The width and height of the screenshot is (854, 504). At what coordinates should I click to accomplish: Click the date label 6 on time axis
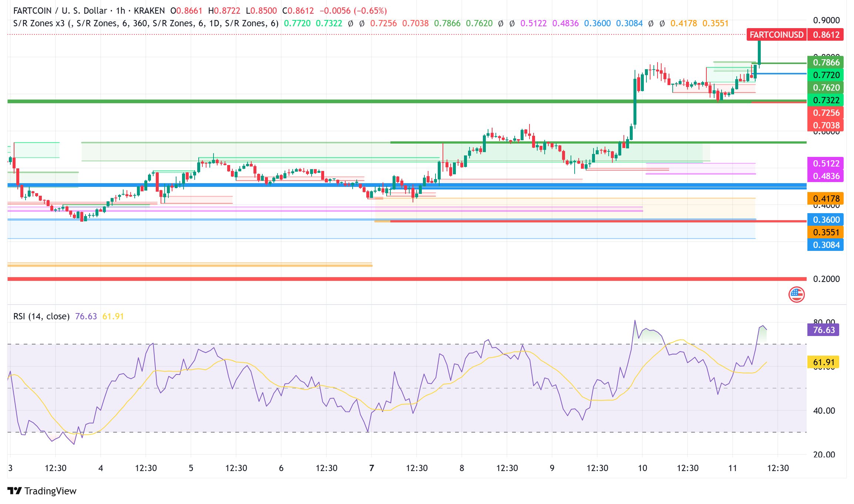tap(281, 468)
